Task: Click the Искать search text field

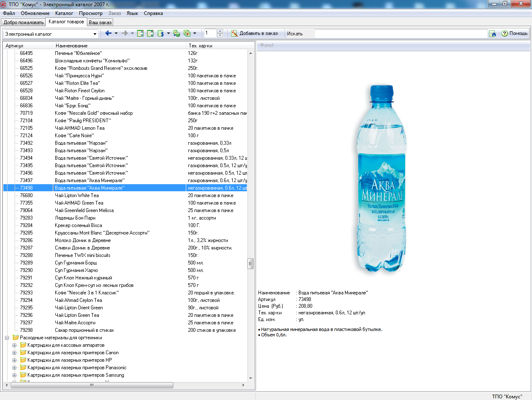Action: [x=401, y=34]
